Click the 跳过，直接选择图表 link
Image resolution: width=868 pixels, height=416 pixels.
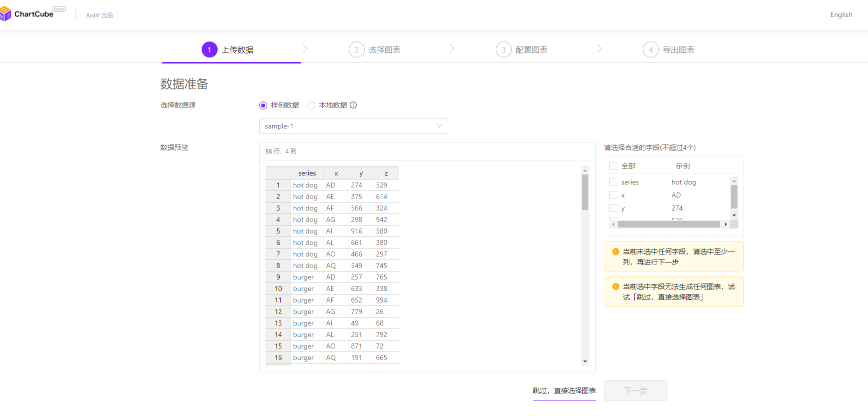564,390
